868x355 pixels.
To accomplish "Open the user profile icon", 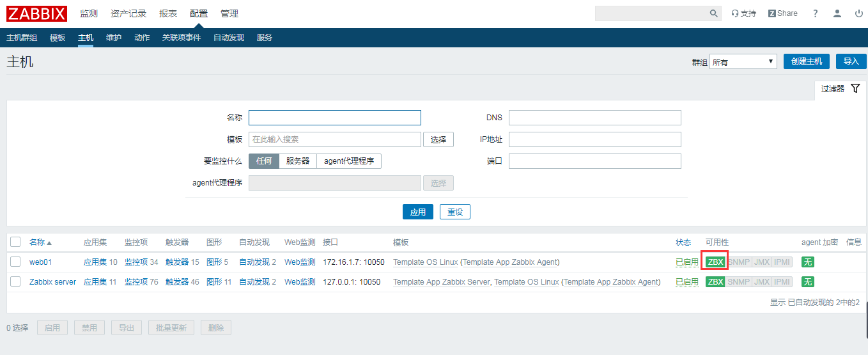I will (x=837, y=13).
